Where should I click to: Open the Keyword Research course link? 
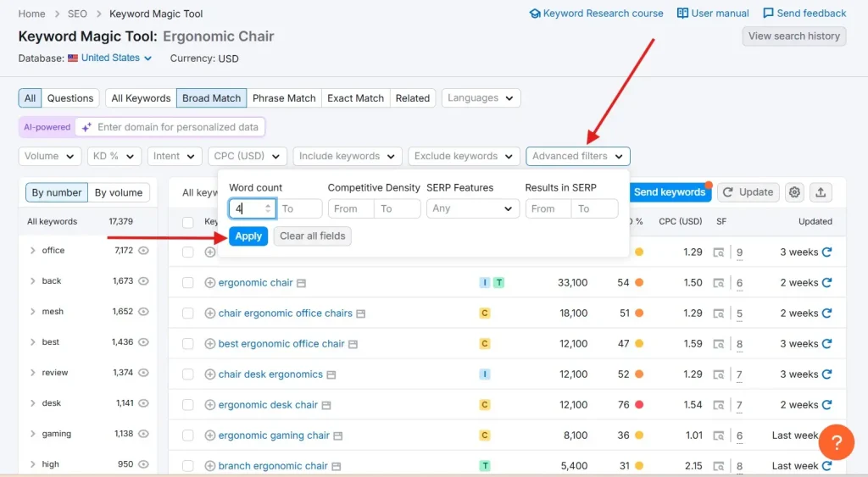point(596,14)
